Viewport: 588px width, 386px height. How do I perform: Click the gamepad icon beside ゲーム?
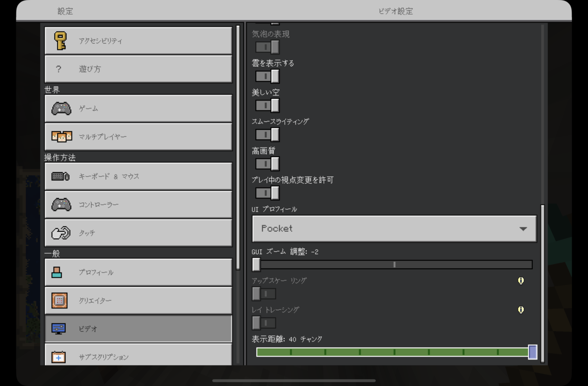[61, 108]
